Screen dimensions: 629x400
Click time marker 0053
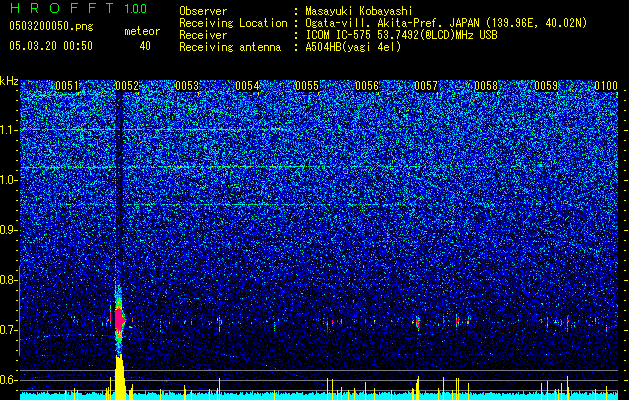point(187,86)
